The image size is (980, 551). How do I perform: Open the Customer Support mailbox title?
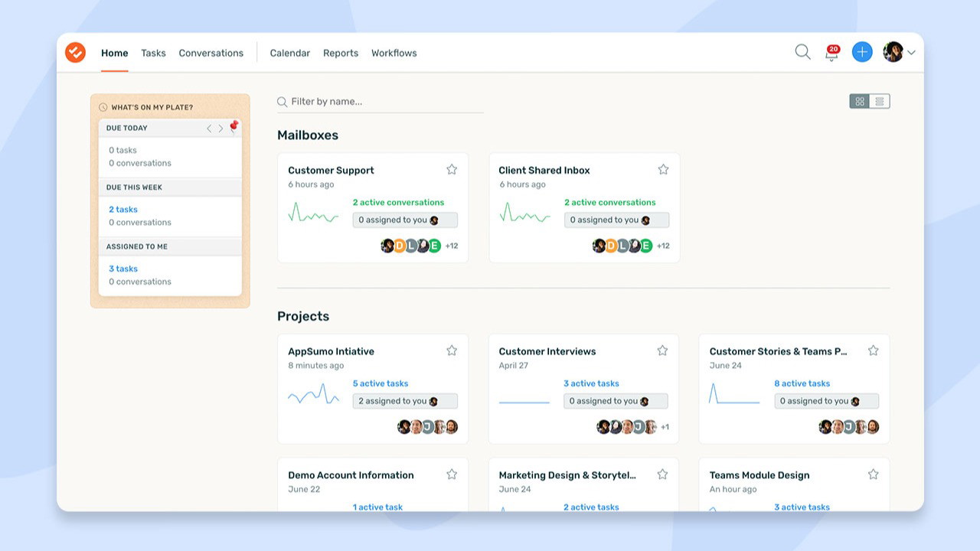point(331,170)
